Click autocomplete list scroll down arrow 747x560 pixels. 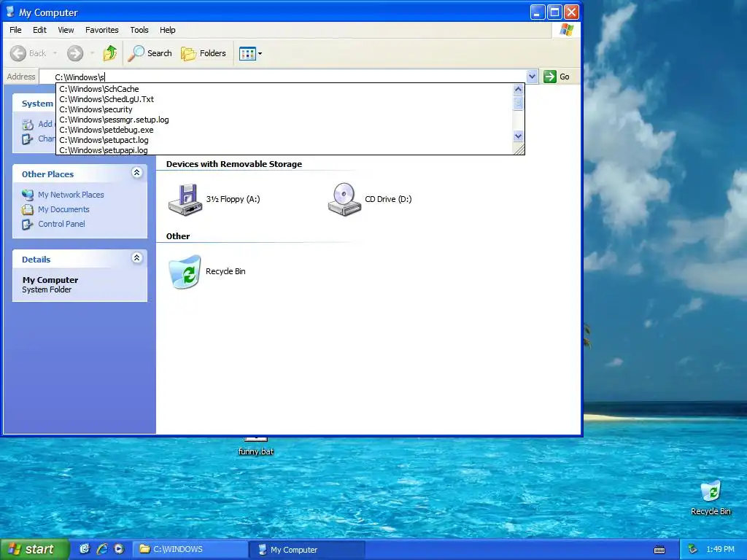pos(519,136)
